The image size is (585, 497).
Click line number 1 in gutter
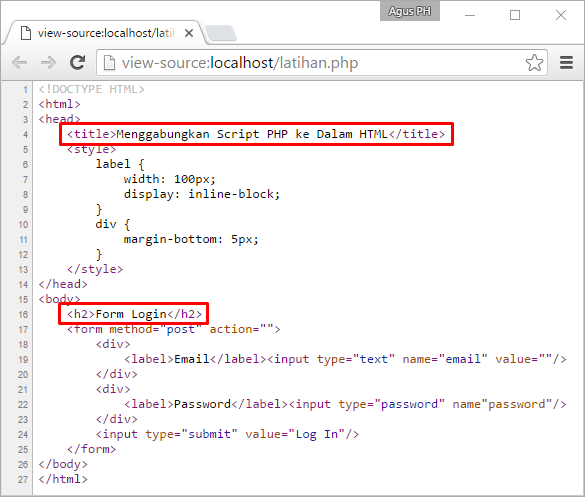click(x=25, y=90)
